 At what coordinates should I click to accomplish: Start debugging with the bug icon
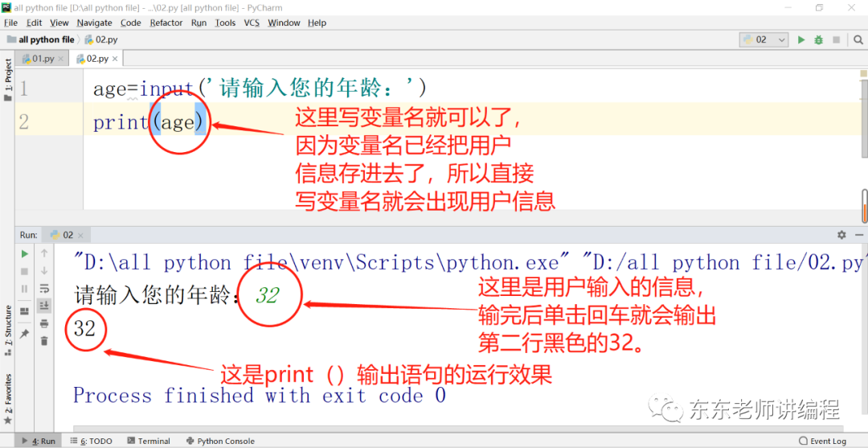point(819,40)
